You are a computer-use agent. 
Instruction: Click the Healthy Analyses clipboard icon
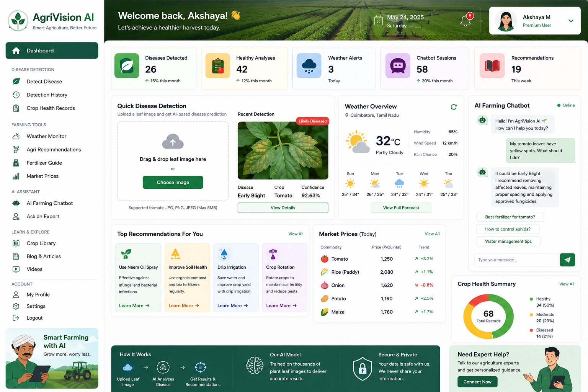click(x=218, y=66)
